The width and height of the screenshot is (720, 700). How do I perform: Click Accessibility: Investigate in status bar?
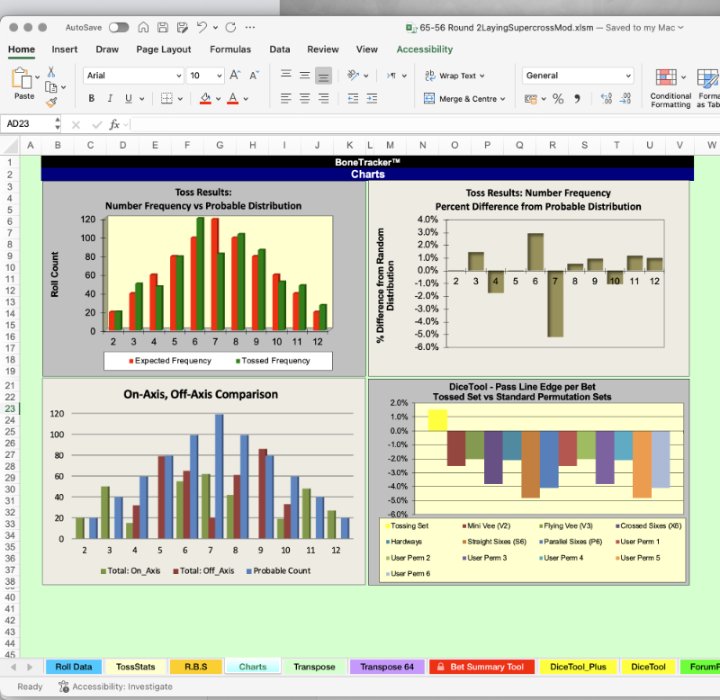(x=107, y=687)
